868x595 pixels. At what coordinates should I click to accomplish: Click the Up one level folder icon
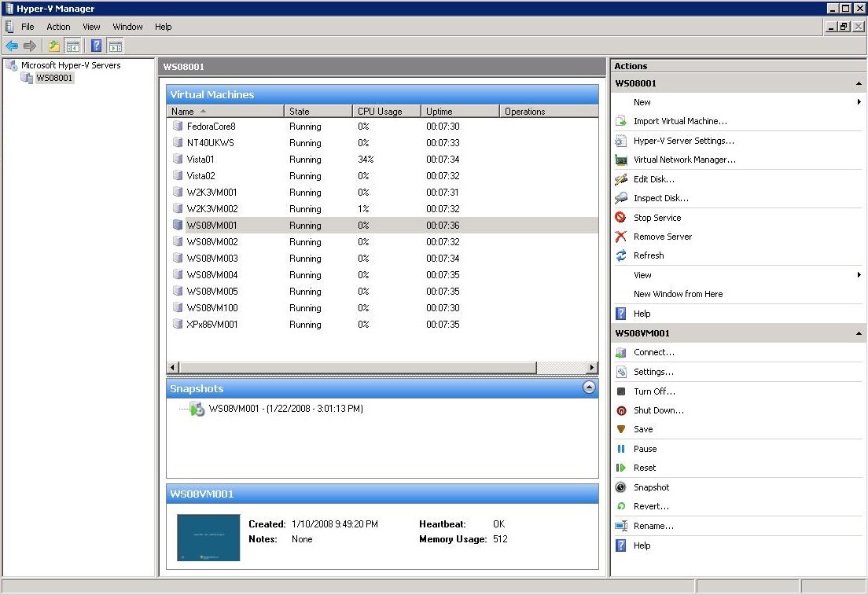click(53, 46)
